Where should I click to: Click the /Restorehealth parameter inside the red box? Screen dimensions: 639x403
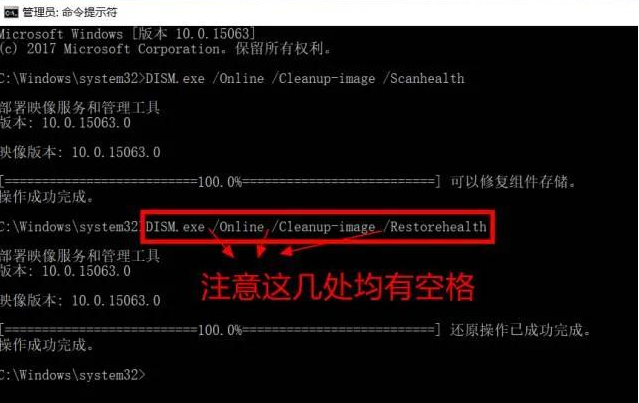coord(434,227)
